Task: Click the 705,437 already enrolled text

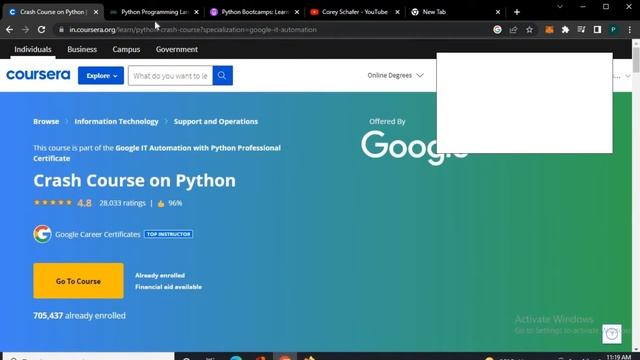Action: (x=79, y=316)
